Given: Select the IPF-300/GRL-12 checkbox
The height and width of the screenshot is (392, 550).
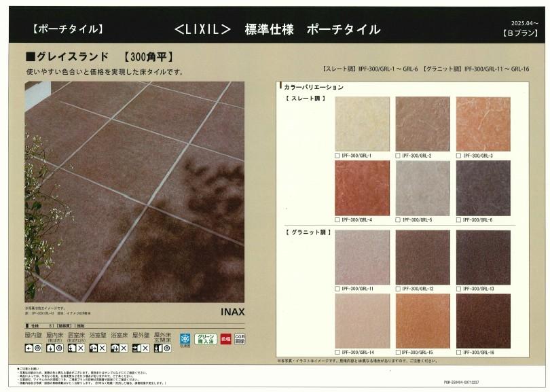Looking at the screenshot, I should coord(398,289).
